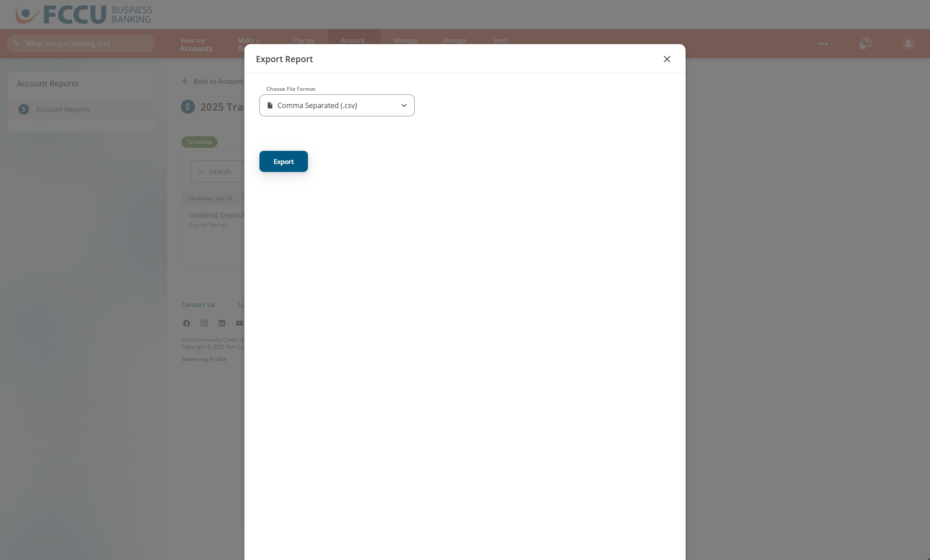Open the Choose File Format dropdown
This screenshot has width=930, height=560.
pyautogui.click(x=337, y=105)
